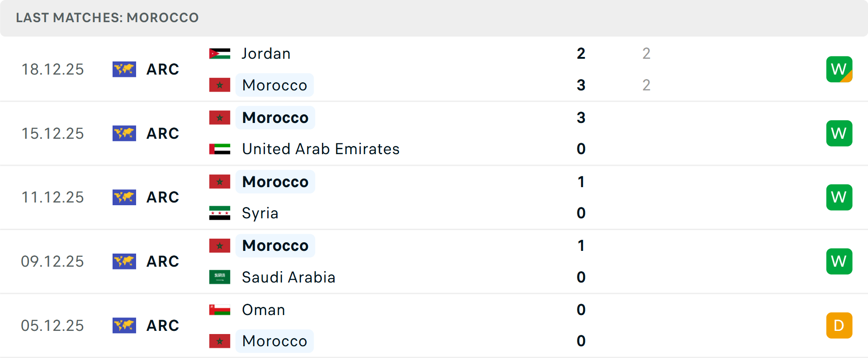Click the Oman team name

pos(263,310)
